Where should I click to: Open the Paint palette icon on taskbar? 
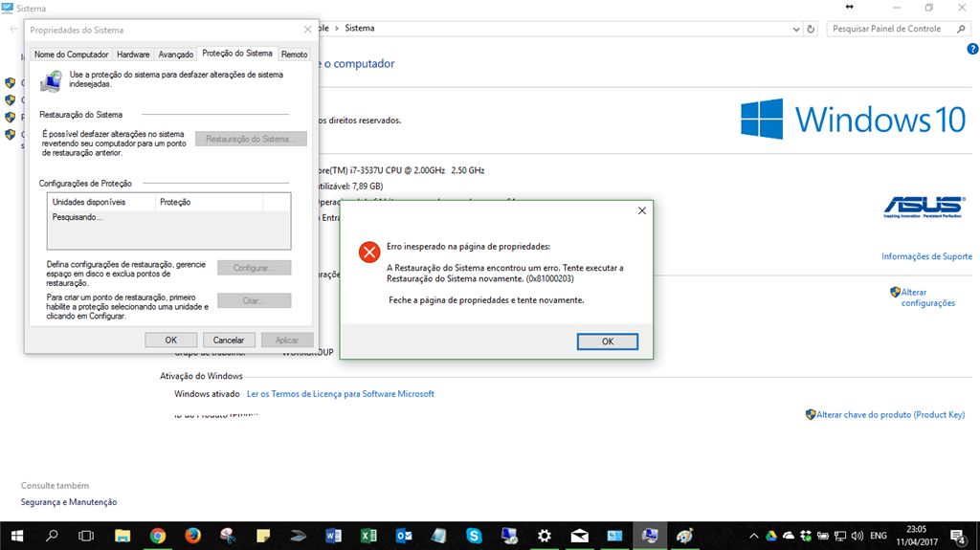685,536
